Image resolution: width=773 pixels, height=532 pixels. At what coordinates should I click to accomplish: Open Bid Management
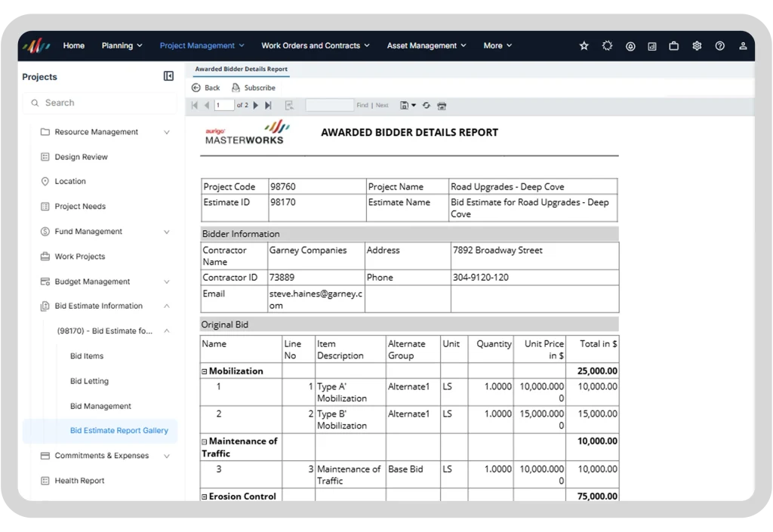click(100, 407)
